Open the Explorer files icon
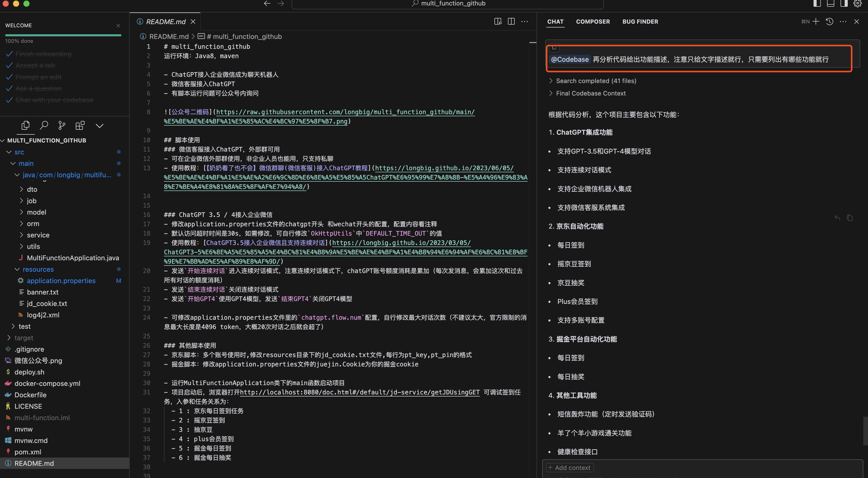This screenshot has width=868, height=478. (25, 126)
